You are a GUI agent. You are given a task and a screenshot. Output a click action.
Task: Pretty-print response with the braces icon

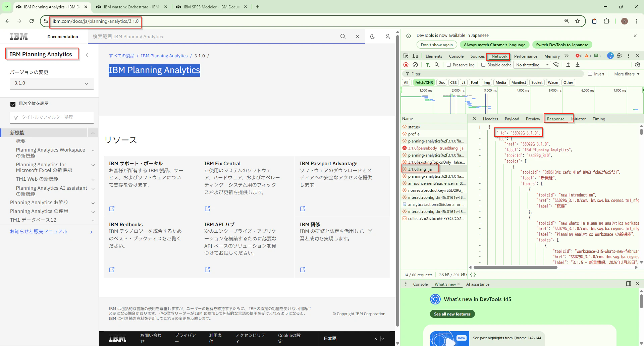click(473, 275)
